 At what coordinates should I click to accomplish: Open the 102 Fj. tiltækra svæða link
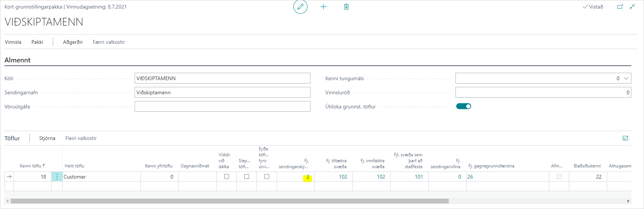343,177
